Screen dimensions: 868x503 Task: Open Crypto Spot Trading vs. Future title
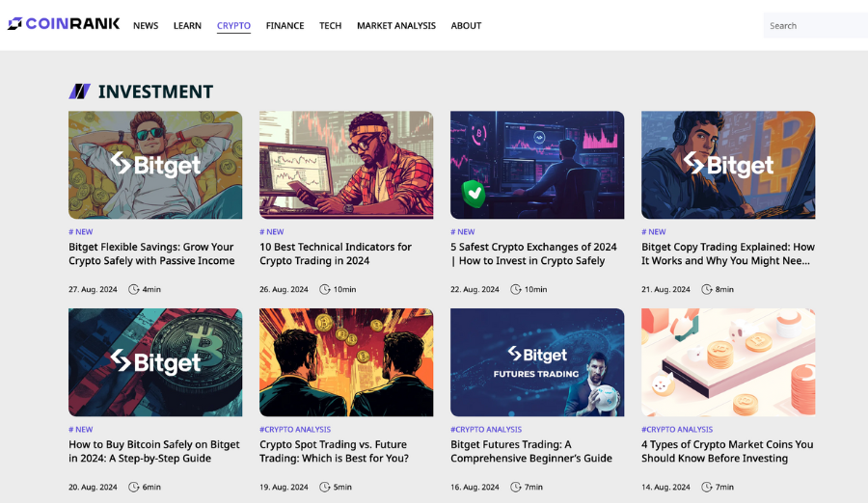coord(335,452)
